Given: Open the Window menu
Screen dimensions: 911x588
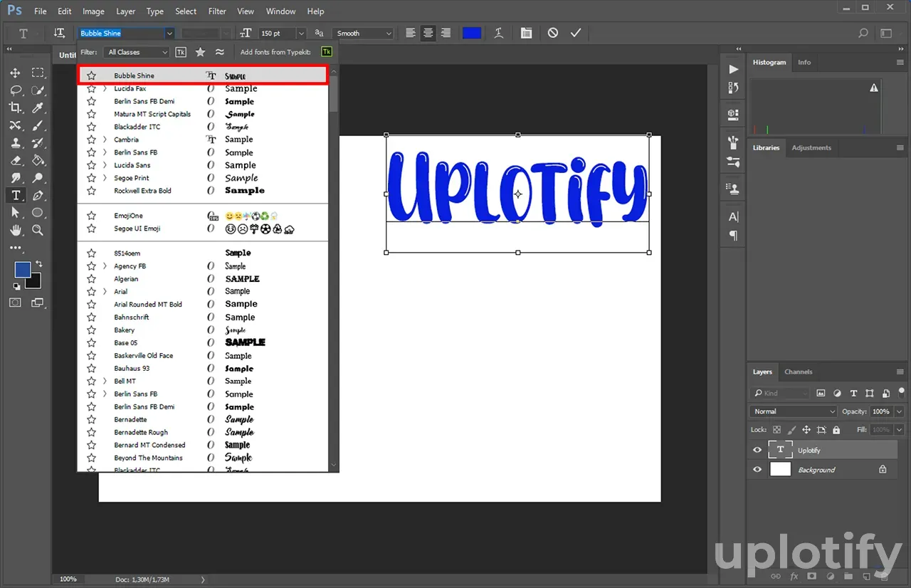Looking at the screenshot, I should click(x=280, y=11).
